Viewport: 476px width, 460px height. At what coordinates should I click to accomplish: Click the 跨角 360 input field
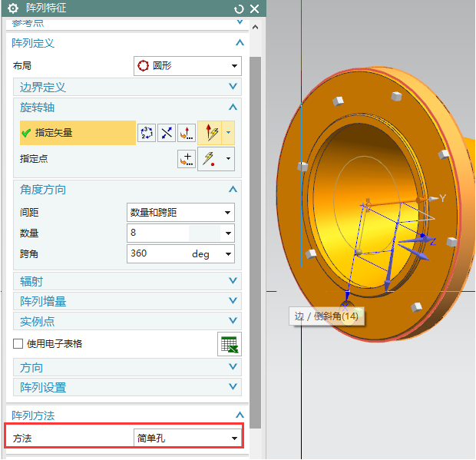pyautogui.click(x=157, y=253)
